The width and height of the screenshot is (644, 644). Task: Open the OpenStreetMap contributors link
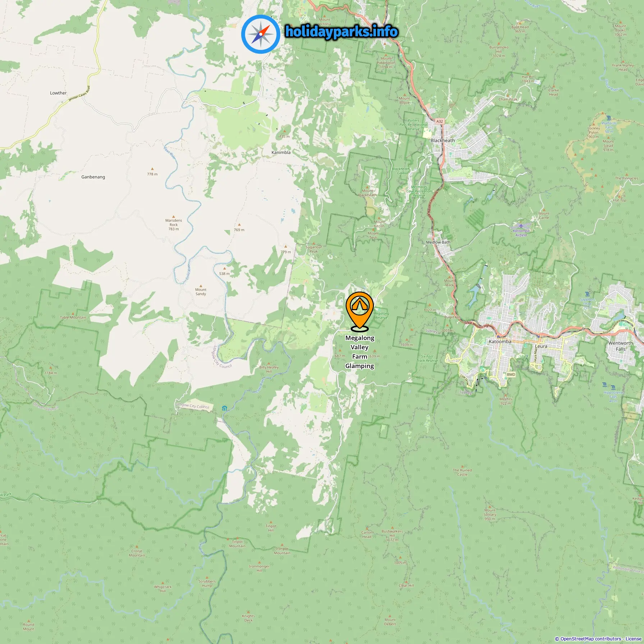pyautogui.click(x=590, y=639)
